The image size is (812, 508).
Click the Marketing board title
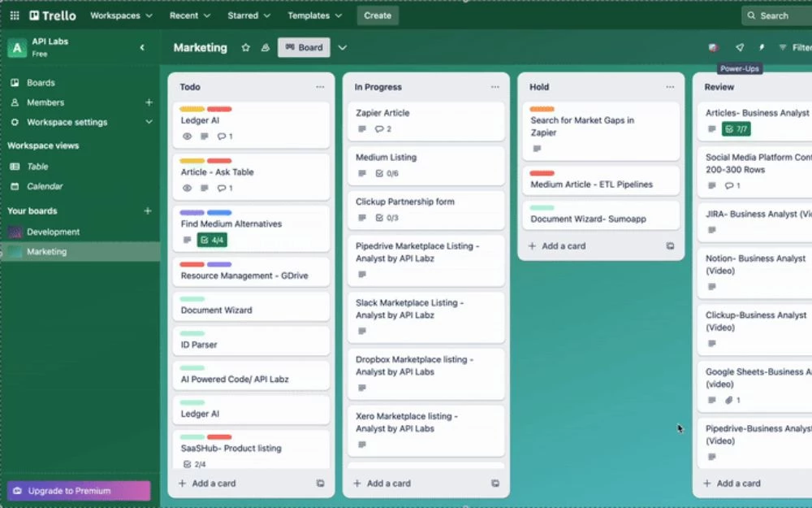click(x=201, y=48)
